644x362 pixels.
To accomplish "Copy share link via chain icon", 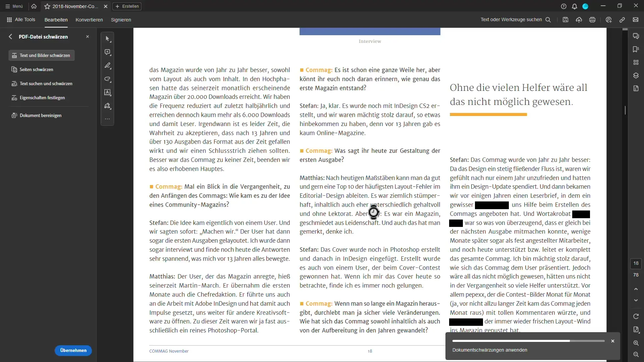I will 622,20.
